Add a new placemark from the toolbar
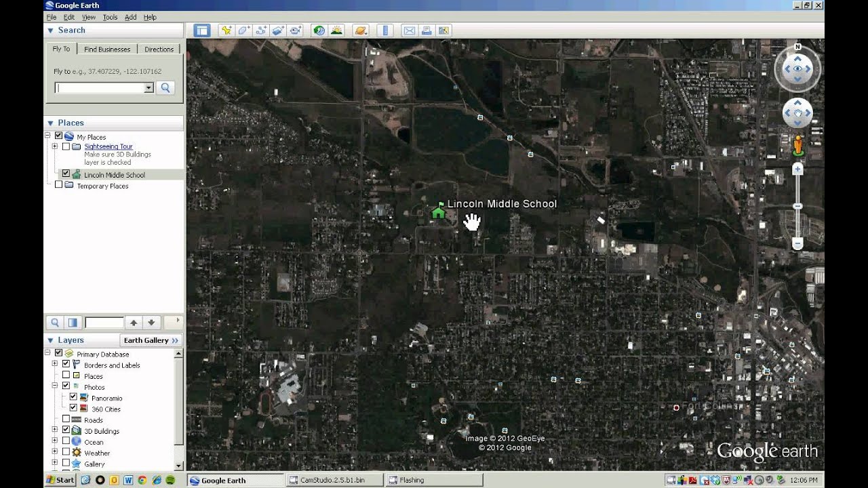 click(x=226, y=30)
